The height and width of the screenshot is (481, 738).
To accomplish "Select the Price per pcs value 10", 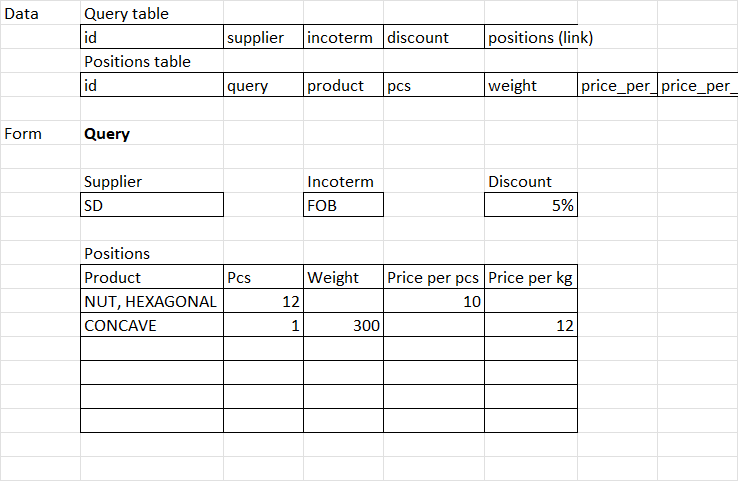I will point(433,302).
